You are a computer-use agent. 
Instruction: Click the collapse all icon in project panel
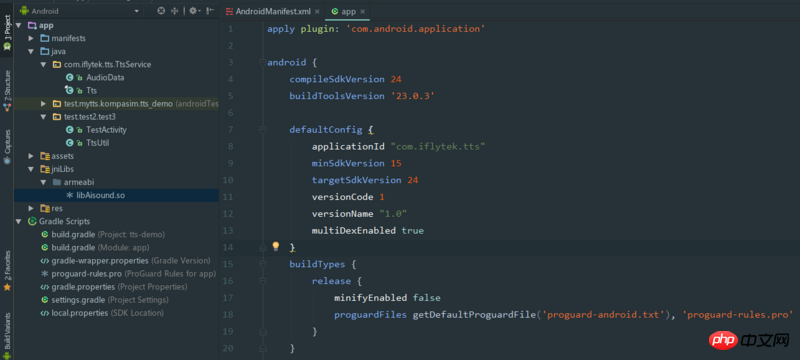click(x=174, y=11)
